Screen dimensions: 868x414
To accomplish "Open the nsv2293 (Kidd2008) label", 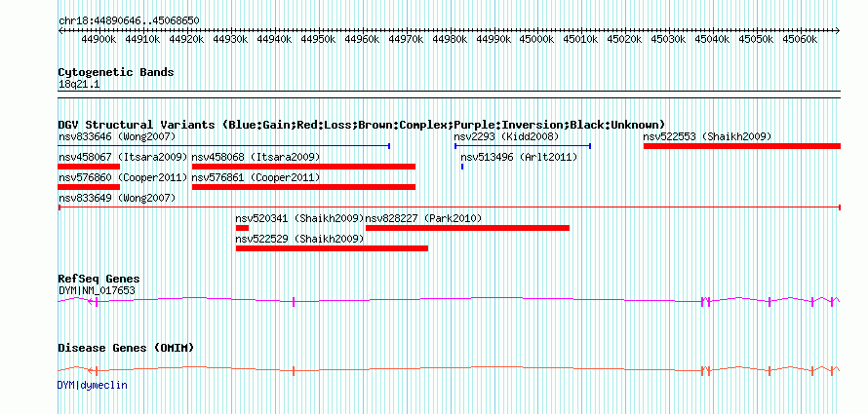I will coord(506,136).
